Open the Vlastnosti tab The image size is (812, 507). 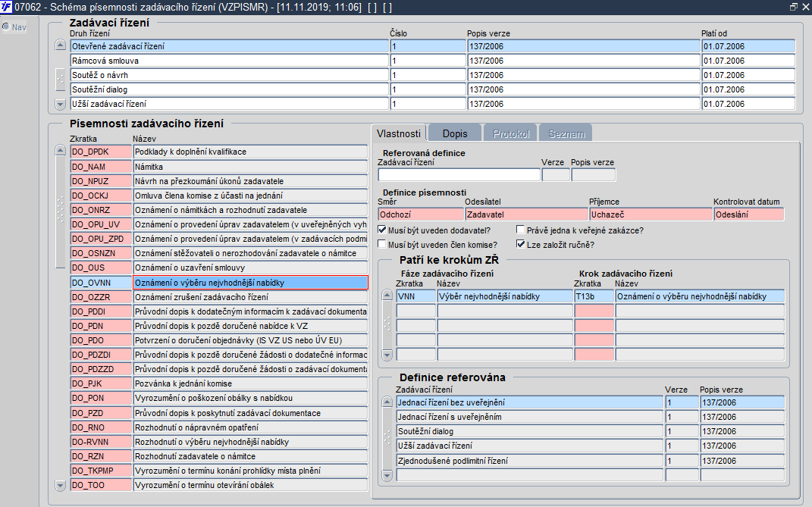(399, 133)
